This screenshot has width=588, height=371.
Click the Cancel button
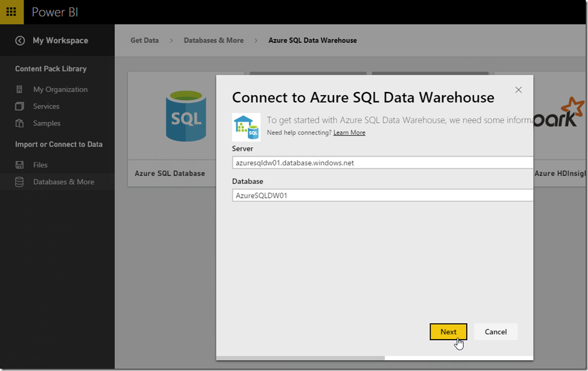(x=495, y=332)
